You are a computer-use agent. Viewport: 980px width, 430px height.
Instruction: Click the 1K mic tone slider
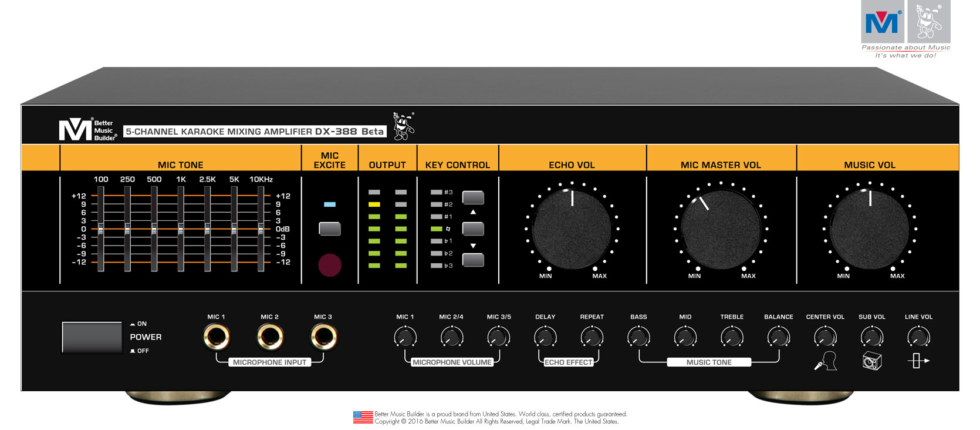[x=181, y=229]
